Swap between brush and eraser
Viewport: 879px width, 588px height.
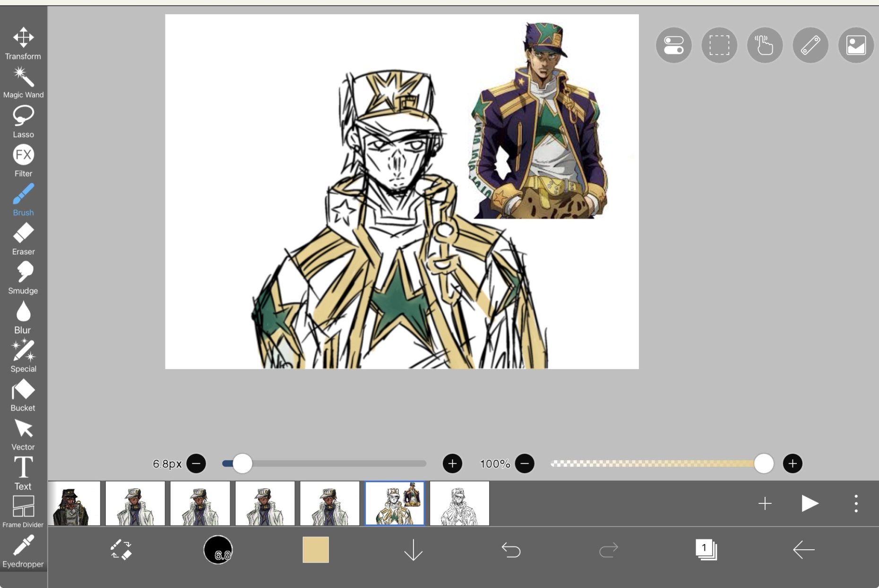121,550
